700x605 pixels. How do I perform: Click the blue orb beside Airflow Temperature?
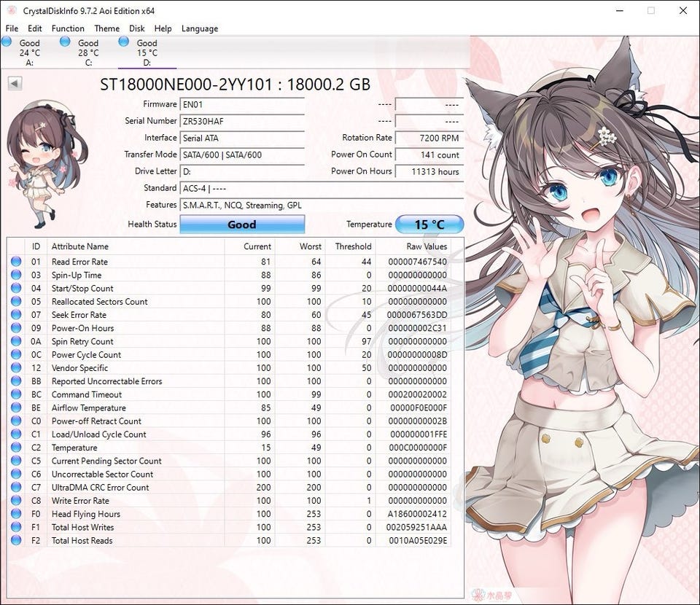pos(16,408)
